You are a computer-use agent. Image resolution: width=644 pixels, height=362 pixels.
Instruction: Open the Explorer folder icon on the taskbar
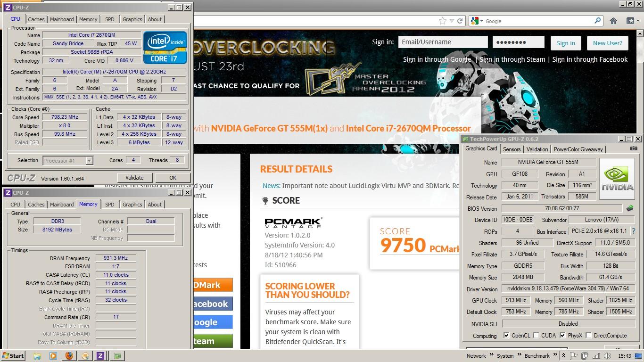pos(37,356)
